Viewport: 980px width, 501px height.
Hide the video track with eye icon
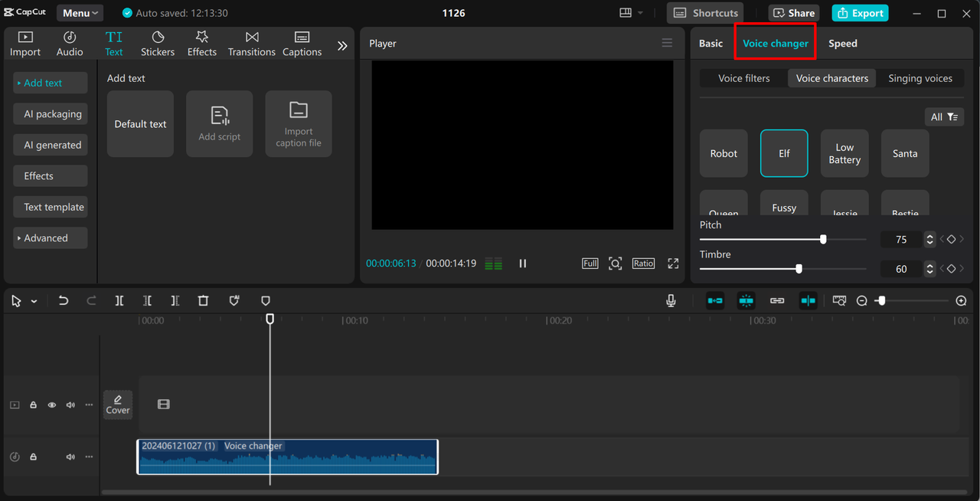(52, 404)
